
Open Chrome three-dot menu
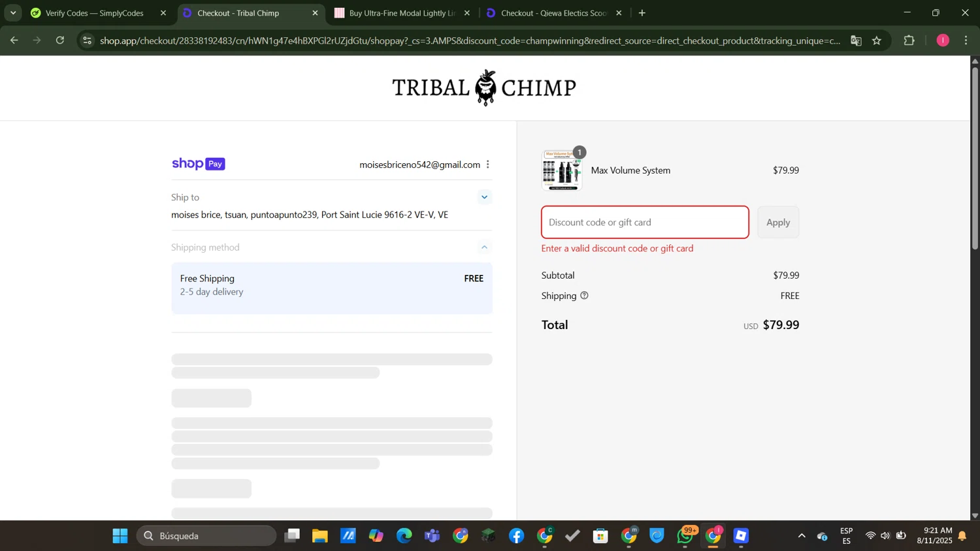[x=966, y=40]
